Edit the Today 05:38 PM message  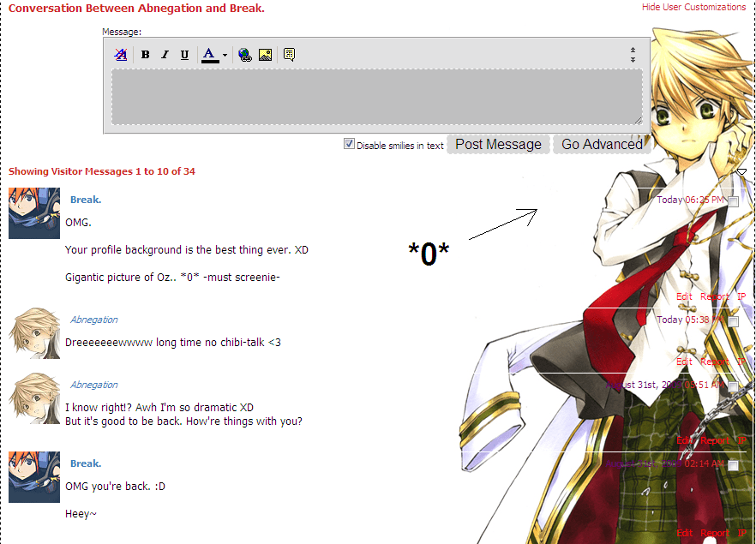684,362
